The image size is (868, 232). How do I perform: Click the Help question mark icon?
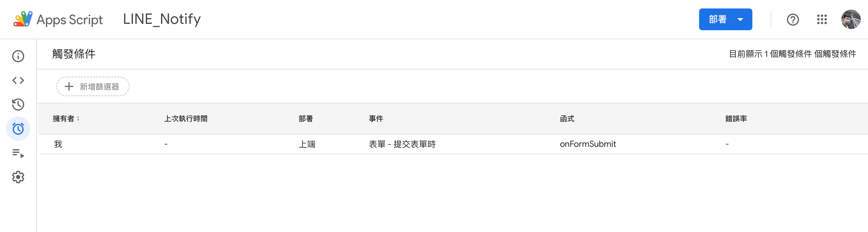(793, 20)
